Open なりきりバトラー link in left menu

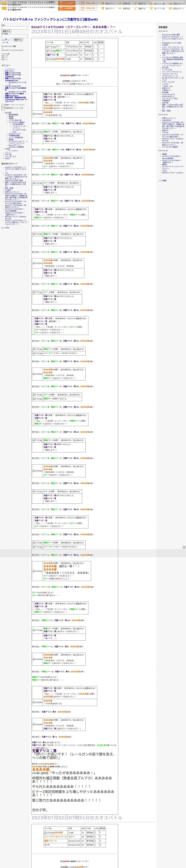pos(15,134)
